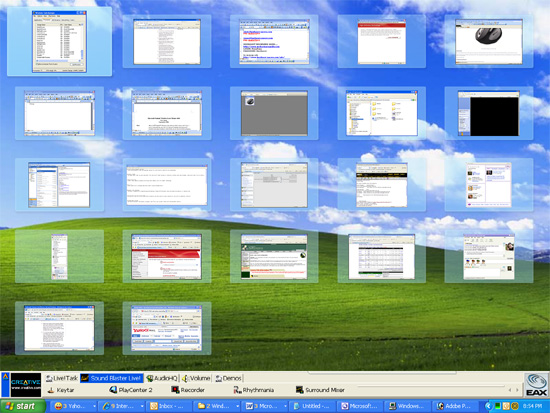This screenshot has width=550, height=413.
Task: Click the Microsoft... taskbar button beside Untitled
Action: (360, 406)
